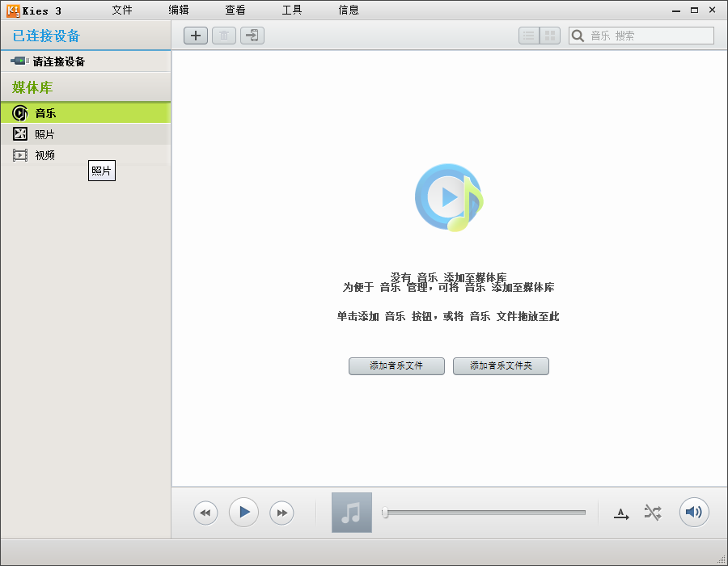Click the trash delete toolbar icon
Image resolution: width=728 pixels, height=566 pixels.
click(224, 36)
